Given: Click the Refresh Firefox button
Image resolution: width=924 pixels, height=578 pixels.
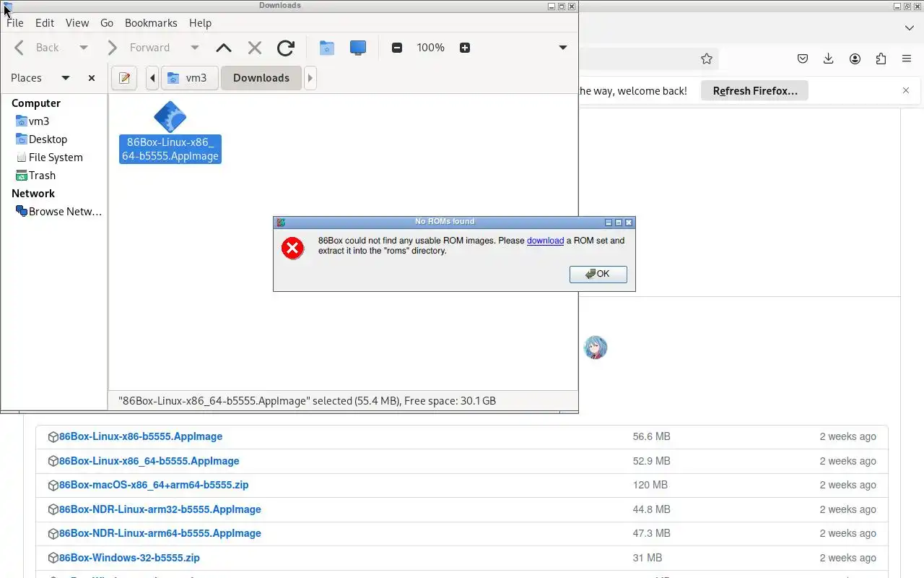Looking at the screenshot, I should click(x=755, y=91).
